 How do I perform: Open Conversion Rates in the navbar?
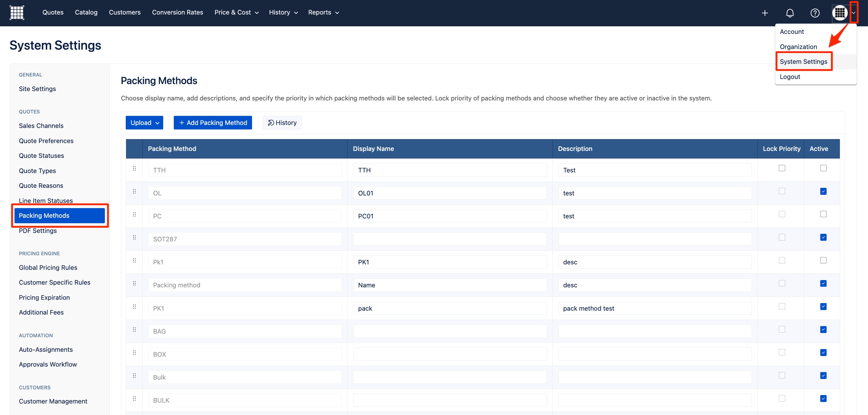[x=178, y=12]
